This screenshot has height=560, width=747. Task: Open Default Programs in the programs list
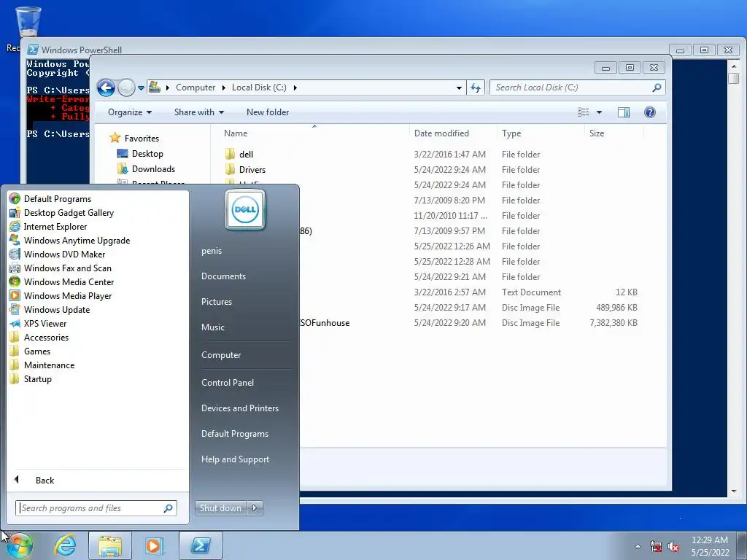57,199
